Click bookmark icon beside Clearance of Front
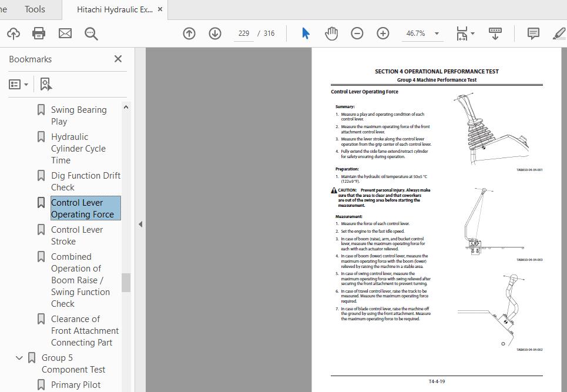This screenshot has height=392, width=567. [41, 319]
